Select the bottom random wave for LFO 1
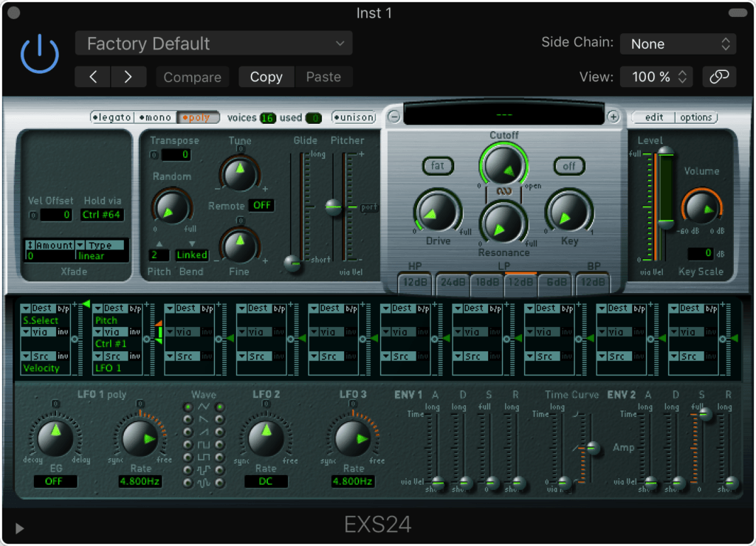Screen dimensions: 756x546 tap(188, 483)
